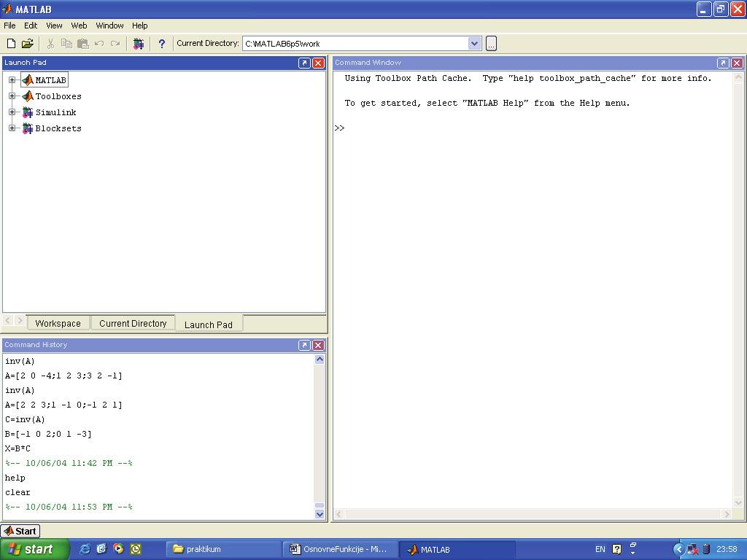Open the Web menu
The image size is (747, 560).
click(x=79, y=26)
